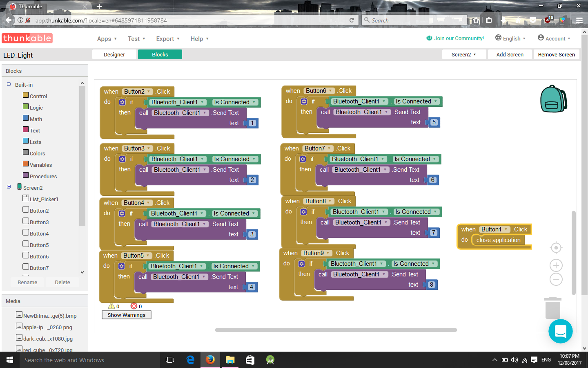The width and height of the screenshot is (588, 368).
Task: Bookmark this page with the star icon
Action: [476, 20]
